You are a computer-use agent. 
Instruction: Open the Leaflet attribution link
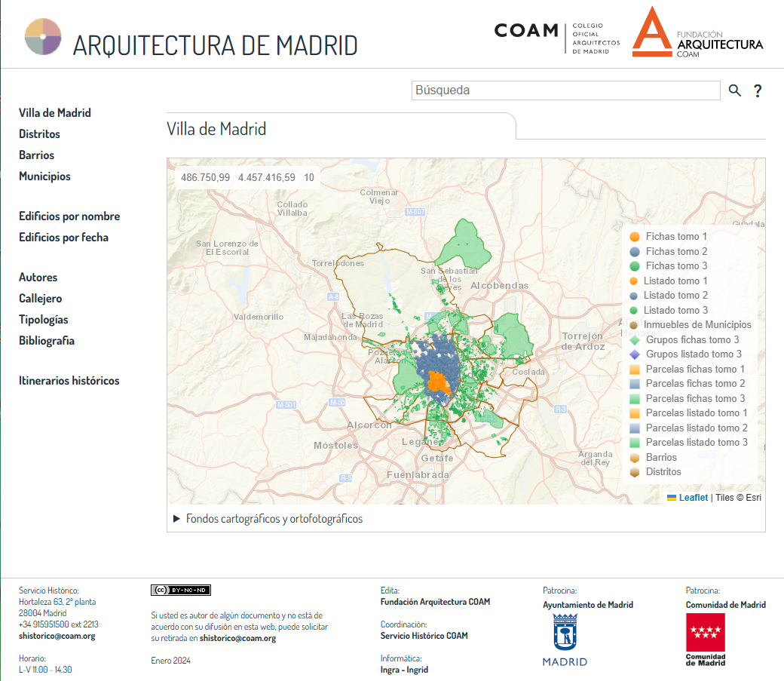tap(693, 498)
